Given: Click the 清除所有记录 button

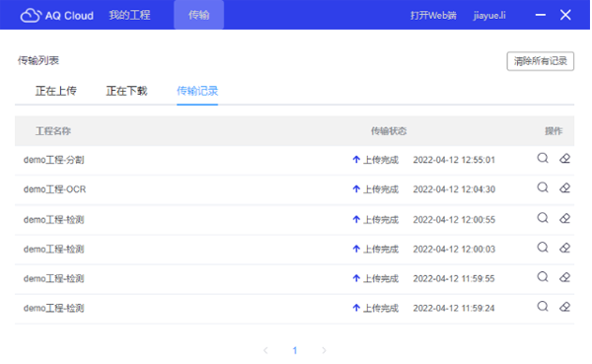Looking at the screenshot, I should point(540,61).
